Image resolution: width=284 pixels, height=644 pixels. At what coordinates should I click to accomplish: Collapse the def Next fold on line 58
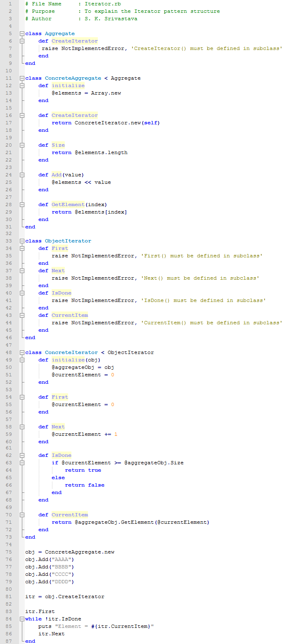click(x=21, y=427)
